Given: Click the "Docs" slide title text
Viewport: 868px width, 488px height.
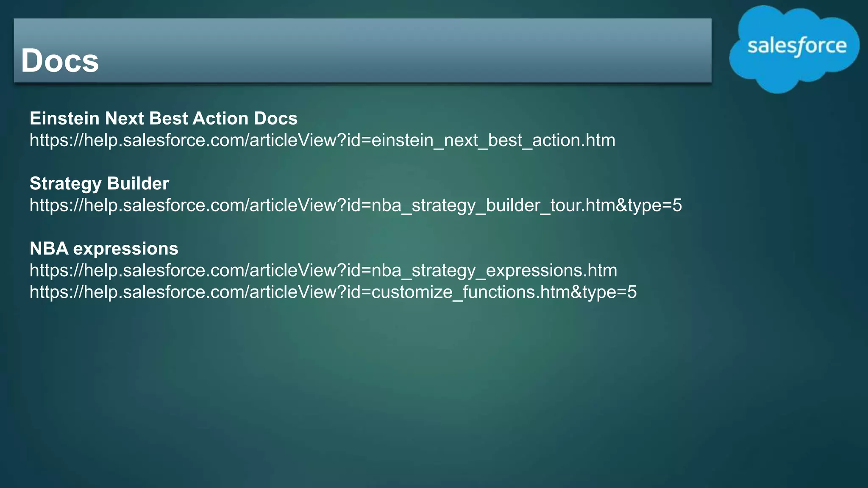Looking at the screenshot, I should 60,61.
